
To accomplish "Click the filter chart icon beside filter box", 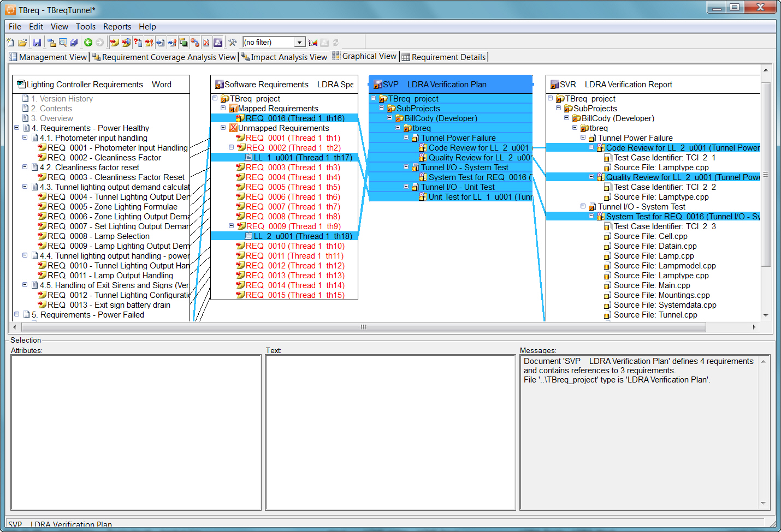I will point(313,43).
